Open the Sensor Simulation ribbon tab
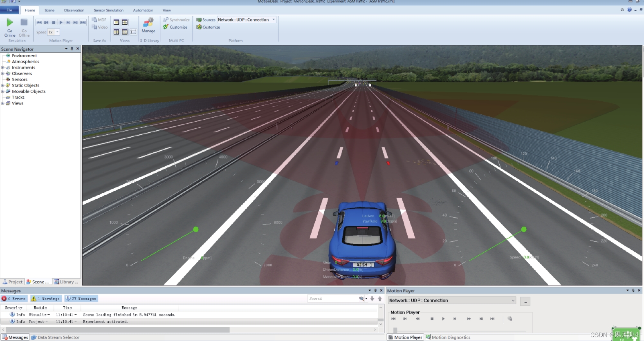 [x=108, y=10]
